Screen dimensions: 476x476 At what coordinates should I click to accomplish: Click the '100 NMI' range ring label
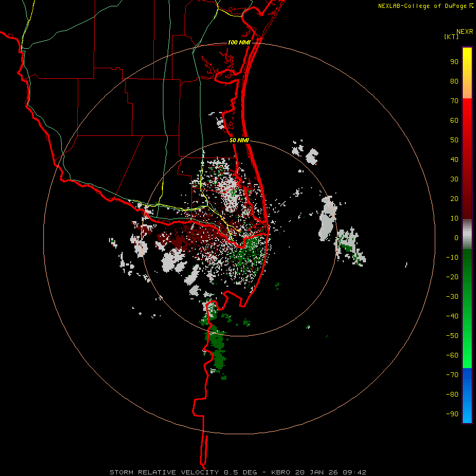(x=239, y=42)
